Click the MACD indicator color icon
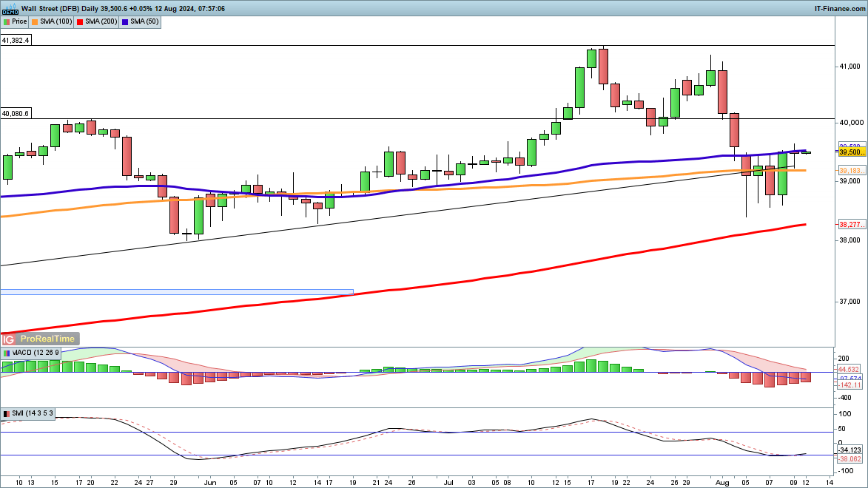The image size is (868, 488). (x=6, y=353)
